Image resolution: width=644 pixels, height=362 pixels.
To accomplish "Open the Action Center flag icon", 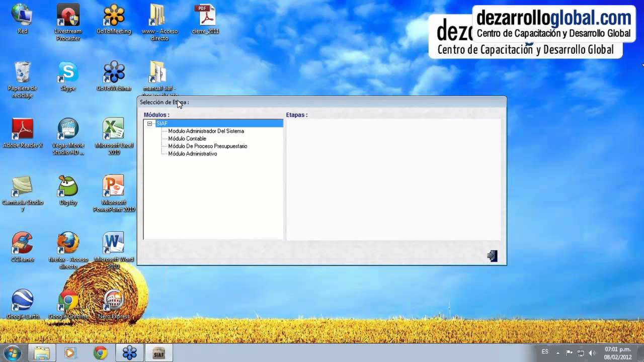I will click(x=569, y=353).
